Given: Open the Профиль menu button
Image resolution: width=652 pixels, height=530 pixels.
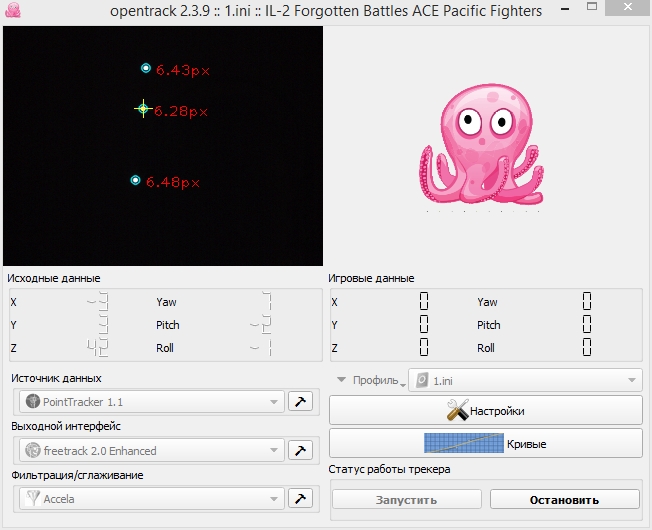Looking at the screenshot, I should (369, 380).
